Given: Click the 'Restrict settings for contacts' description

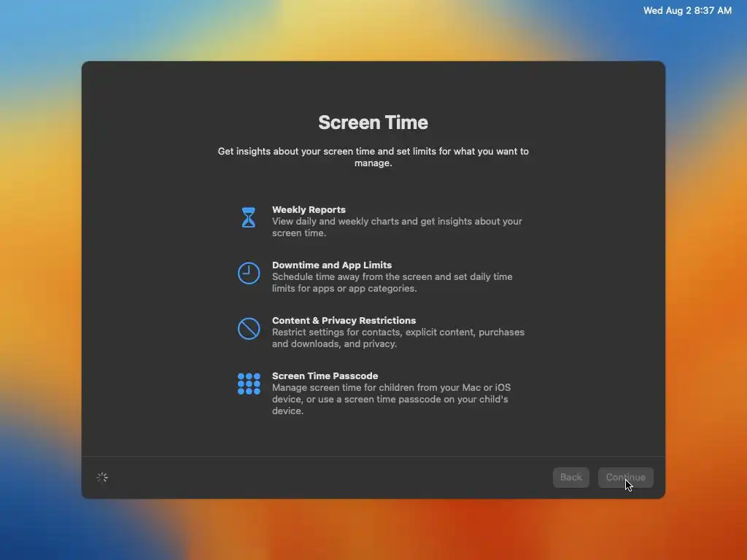Looking at the screenshot, I should pyautogui.click(x=398, y=338).
